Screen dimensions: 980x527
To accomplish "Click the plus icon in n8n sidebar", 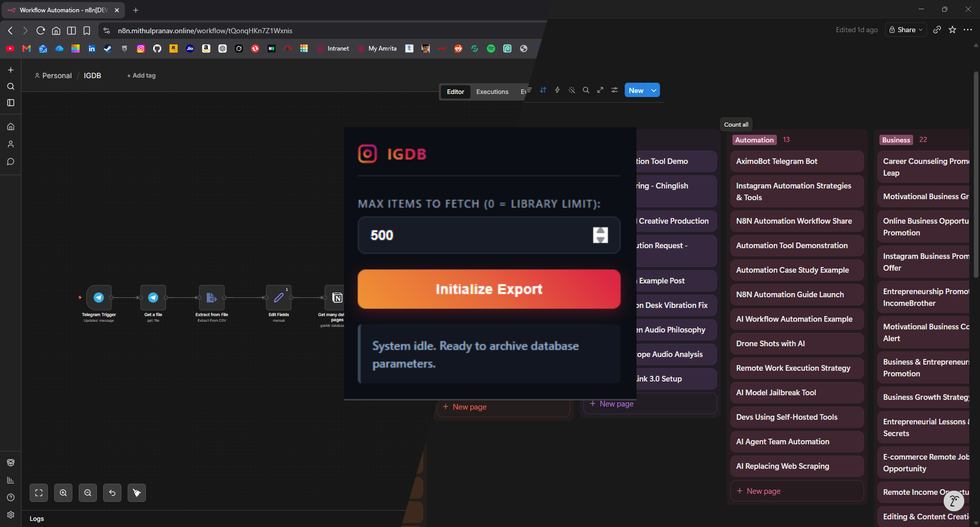I will [x=11, y=70].
